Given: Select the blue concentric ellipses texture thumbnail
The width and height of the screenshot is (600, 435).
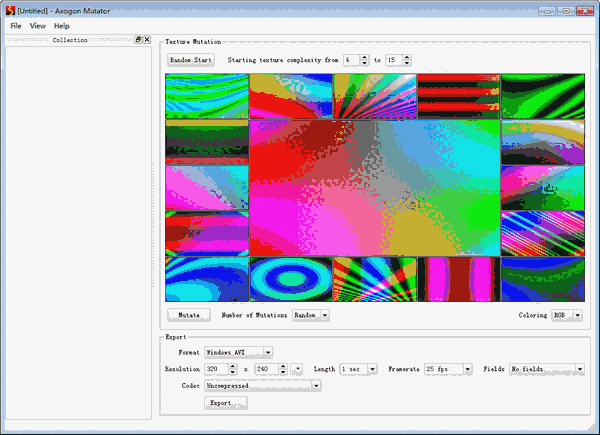Looking at the screenshot, I should pos(289,278).
